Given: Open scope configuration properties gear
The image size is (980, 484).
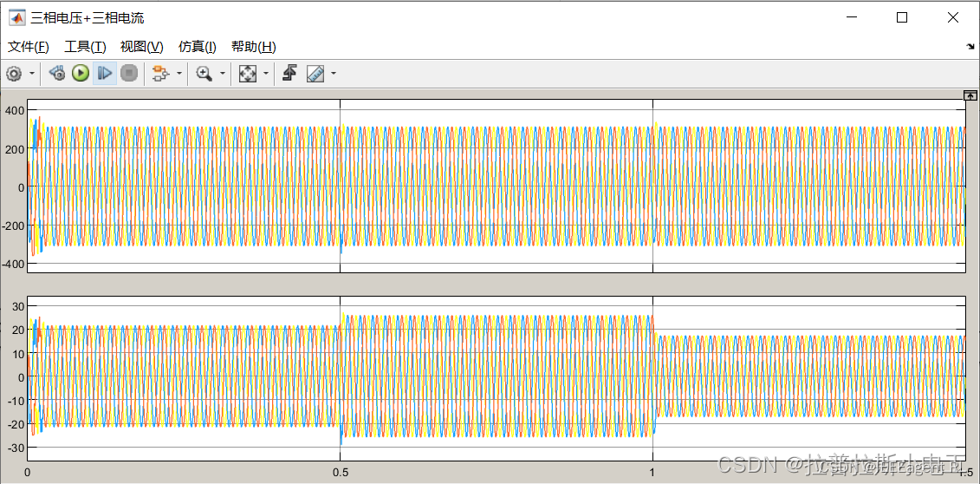Looking at the screenshot, I should (14, 74).
